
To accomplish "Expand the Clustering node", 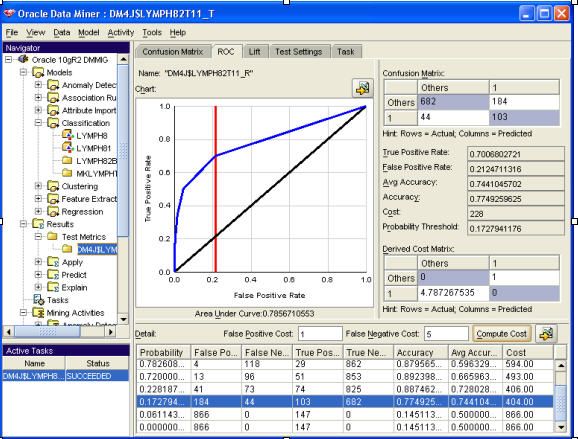I will [x=38, y=186].
